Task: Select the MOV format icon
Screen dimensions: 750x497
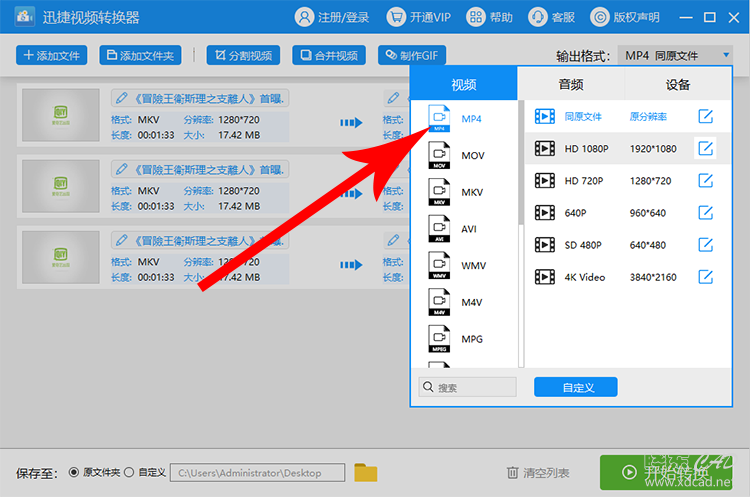Action: coord(439,155)
